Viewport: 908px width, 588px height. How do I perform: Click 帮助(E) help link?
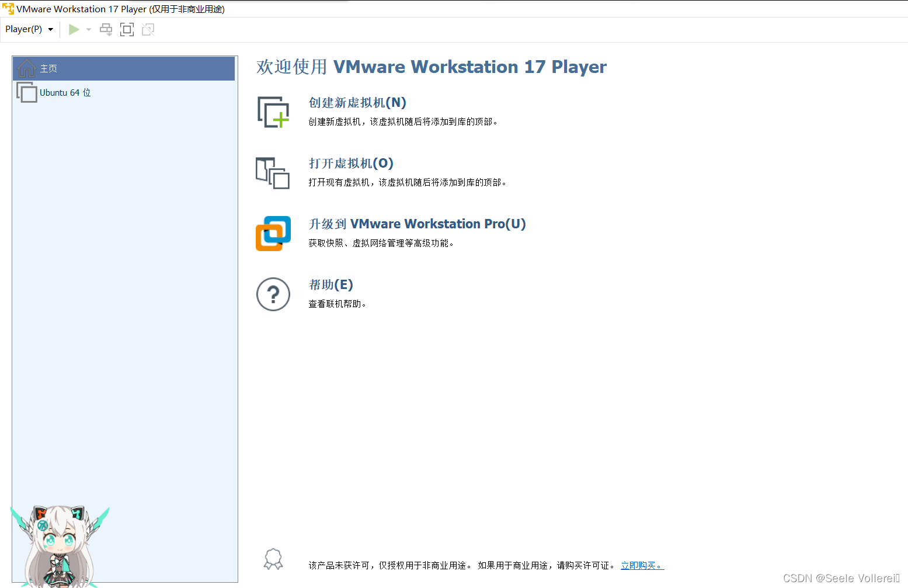click(331, 285)
